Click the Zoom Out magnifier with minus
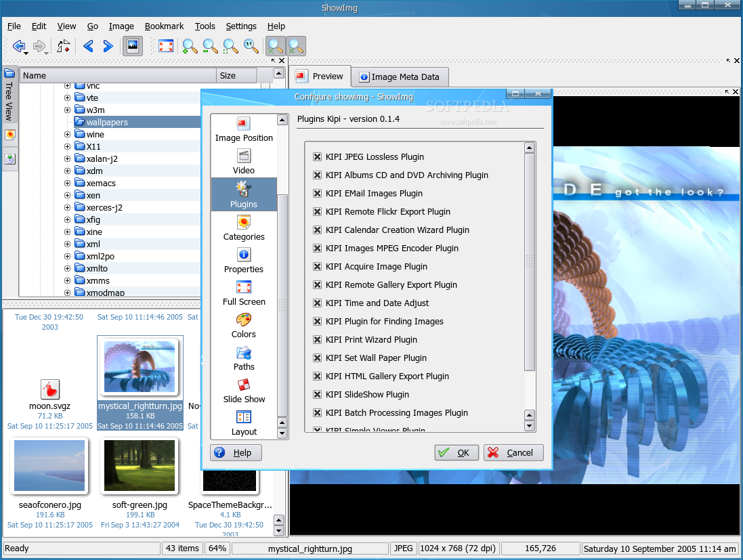Viewport: 743px width, 560px height. (x=210, y=46)
